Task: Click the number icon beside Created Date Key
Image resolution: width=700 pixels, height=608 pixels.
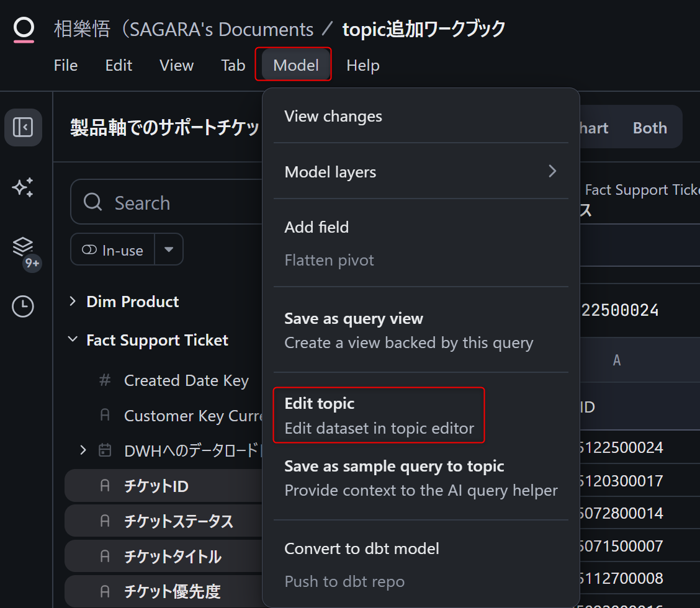Action: pyautogui.click(x=105, y=380)
